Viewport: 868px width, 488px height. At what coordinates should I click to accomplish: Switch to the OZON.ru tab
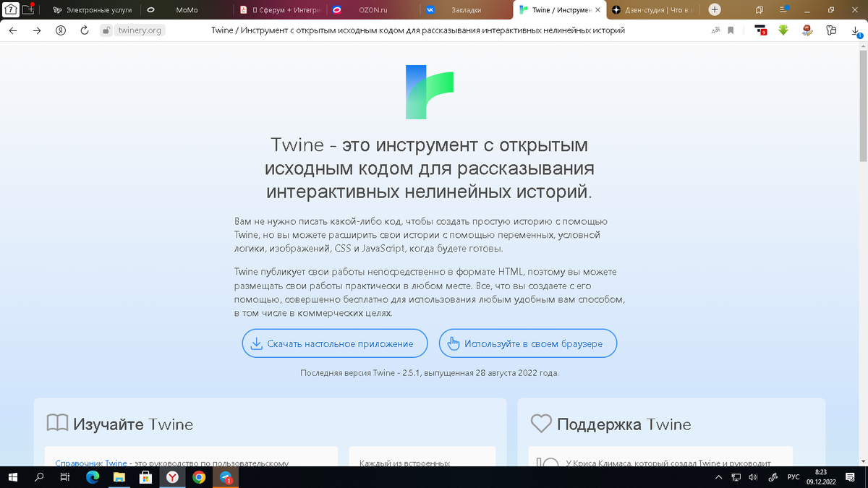tap(373, 10)
